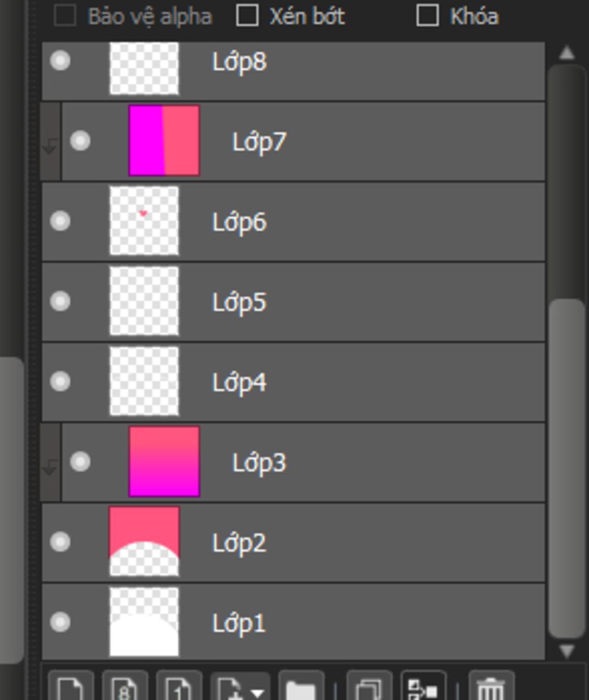This screenshot has height=700, width=589.
Task: Enable the Xén bớt checkbox
Action: coord(247,16)
